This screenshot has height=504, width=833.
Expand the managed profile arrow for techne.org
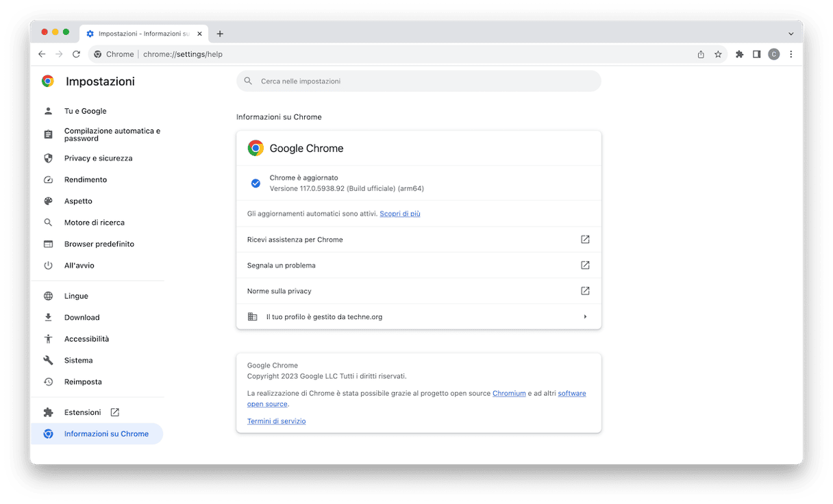585,316
